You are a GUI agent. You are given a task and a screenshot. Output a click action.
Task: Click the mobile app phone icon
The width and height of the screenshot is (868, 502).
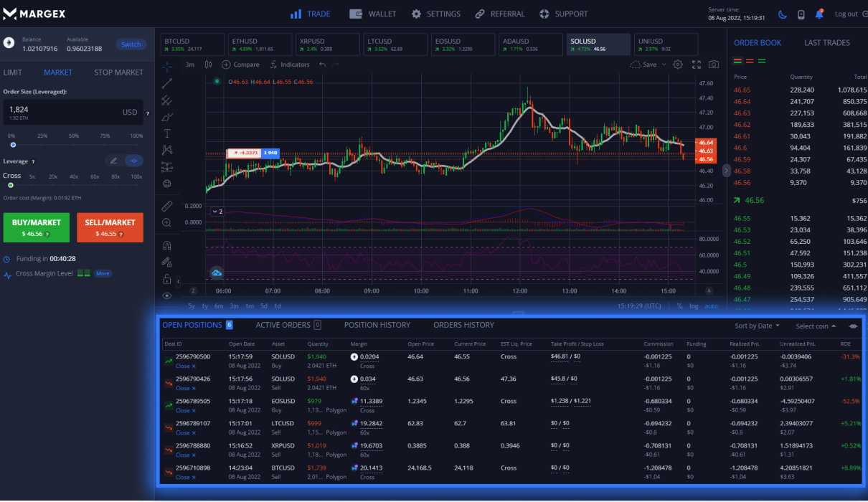coord(801,14)
